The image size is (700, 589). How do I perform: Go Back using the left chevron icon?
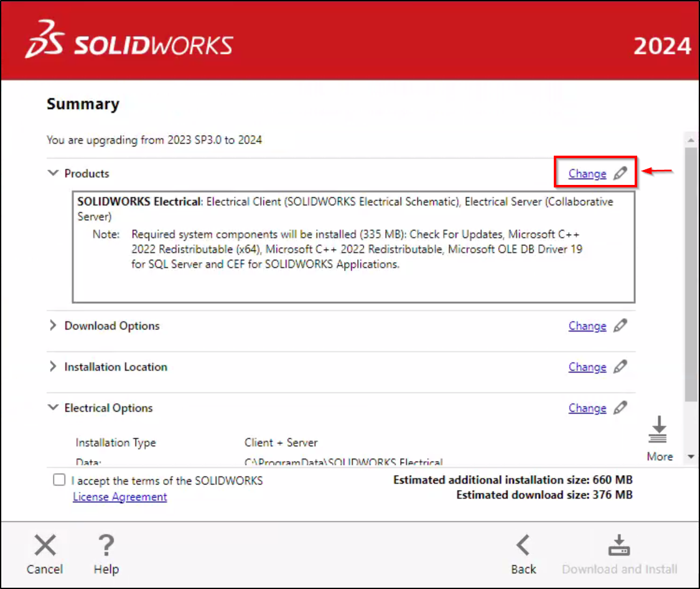click(523, 545)
